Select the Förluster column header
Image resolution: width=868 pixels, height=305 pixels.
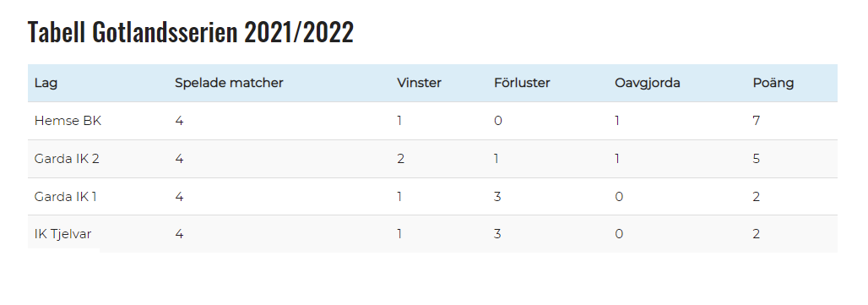(x=522, y=83)
